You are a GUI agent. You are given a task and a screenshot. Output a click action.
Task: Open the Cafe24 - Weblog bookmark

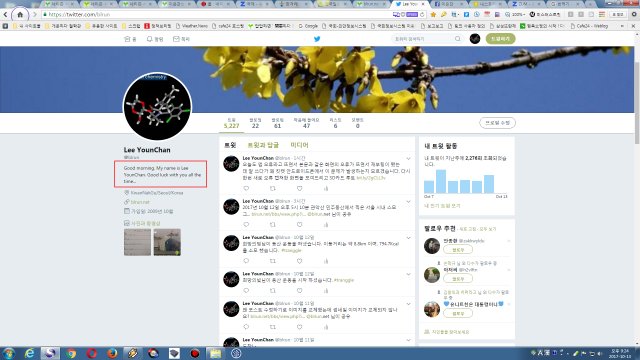click(x=589, y=26)
